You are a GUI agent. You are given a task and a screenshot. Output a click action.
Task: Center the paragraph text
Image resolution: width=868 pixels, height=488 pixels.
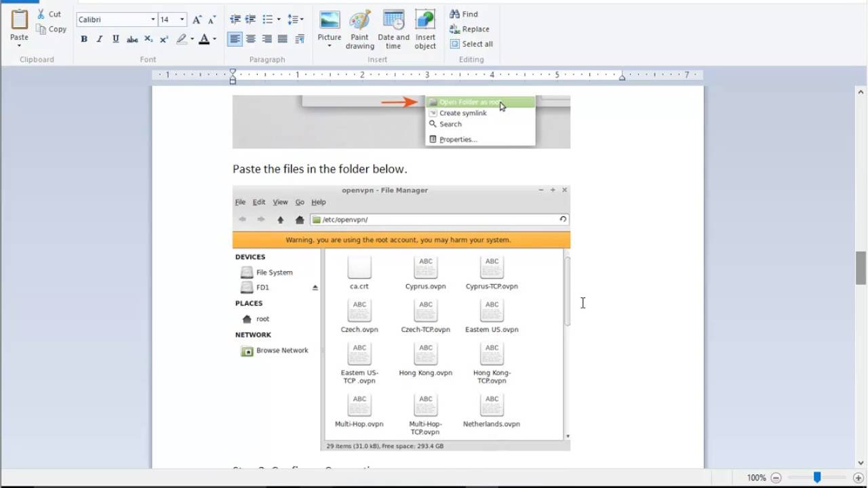pyautogui.click(x=251, y=39)
